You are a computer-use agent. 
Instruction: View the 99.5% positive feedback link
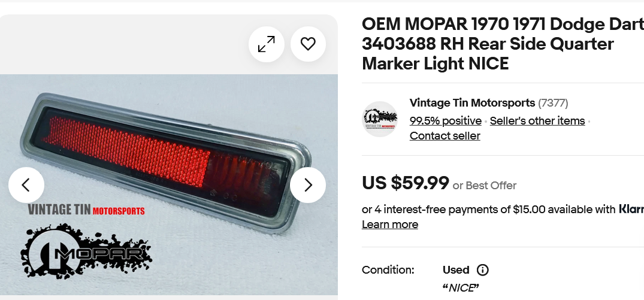(445, 121)
